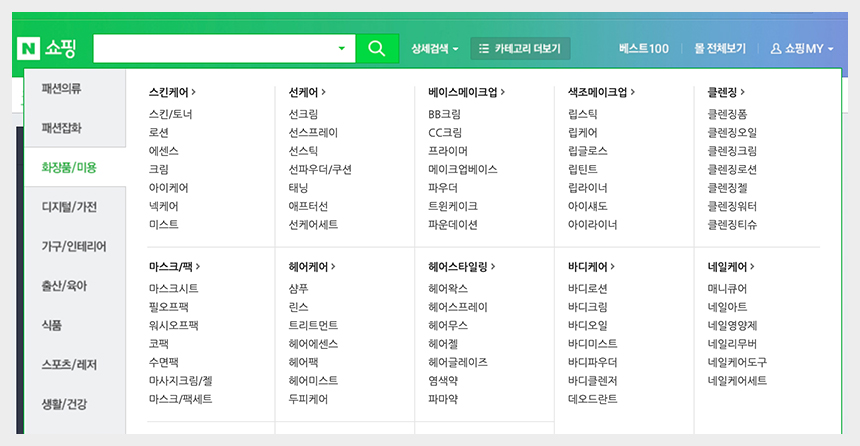This screenshot has height=446, width=860.
Task: Click the green search magnifier button
Action: [x=376, y=48]
